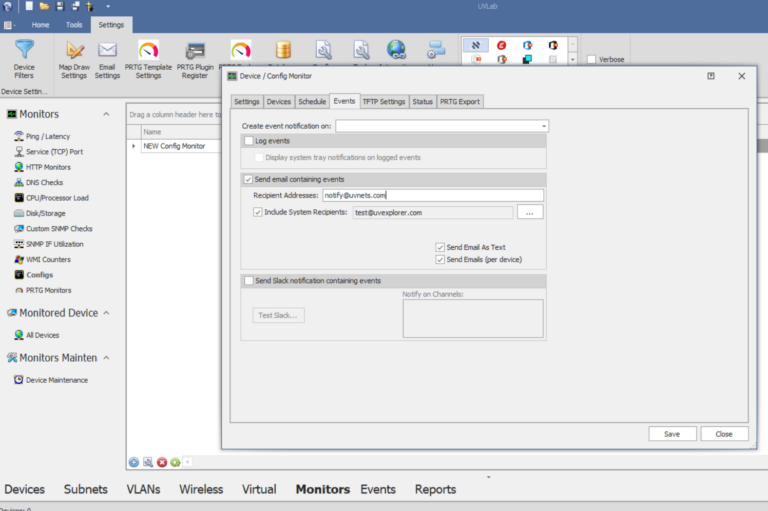The image size is (768, 511).
Task: Open the PRTG Export tab
Action: pyautogui.click(x=459, y=101)
